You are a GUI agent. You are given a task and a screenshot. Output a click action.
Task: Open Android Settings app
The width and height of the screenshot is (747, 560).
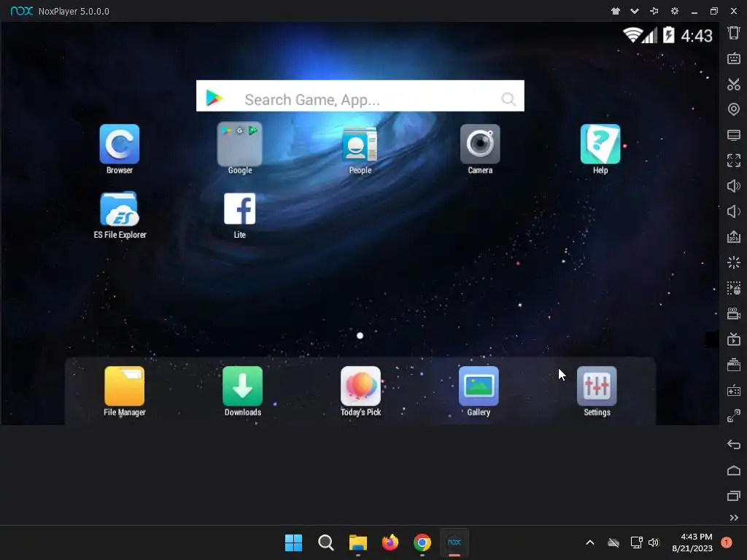597,386
